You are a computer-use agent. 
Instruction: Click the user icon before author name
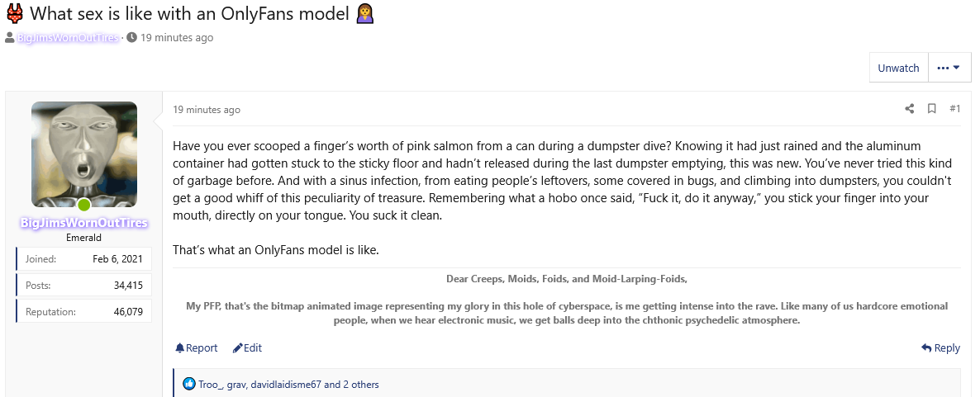click(x=10, y=38)
